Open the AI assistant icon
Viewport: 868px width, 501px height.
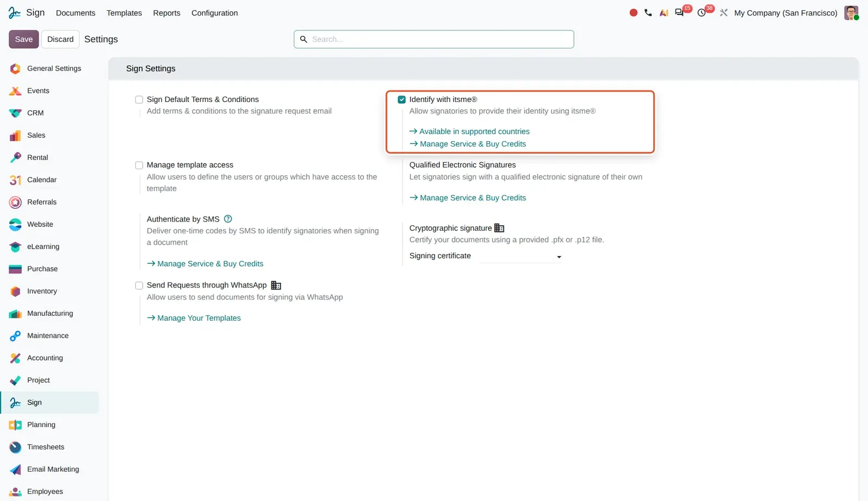(x=663, y=12)
